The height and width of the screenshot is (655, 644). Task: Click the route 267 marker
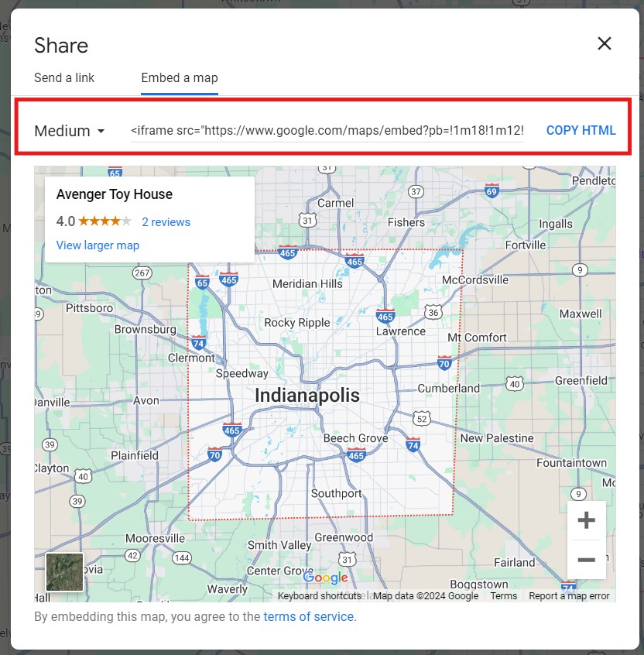point(142,273)
